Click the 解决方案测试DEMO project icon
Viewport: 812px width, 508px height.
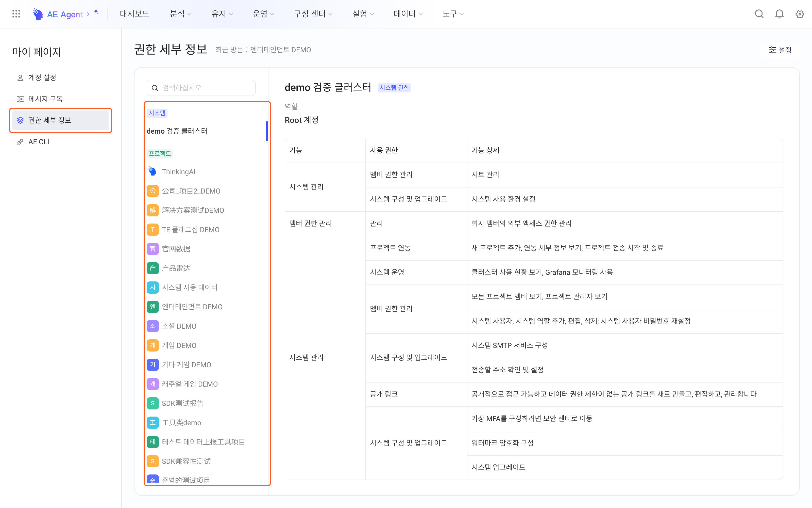[152, 210]
